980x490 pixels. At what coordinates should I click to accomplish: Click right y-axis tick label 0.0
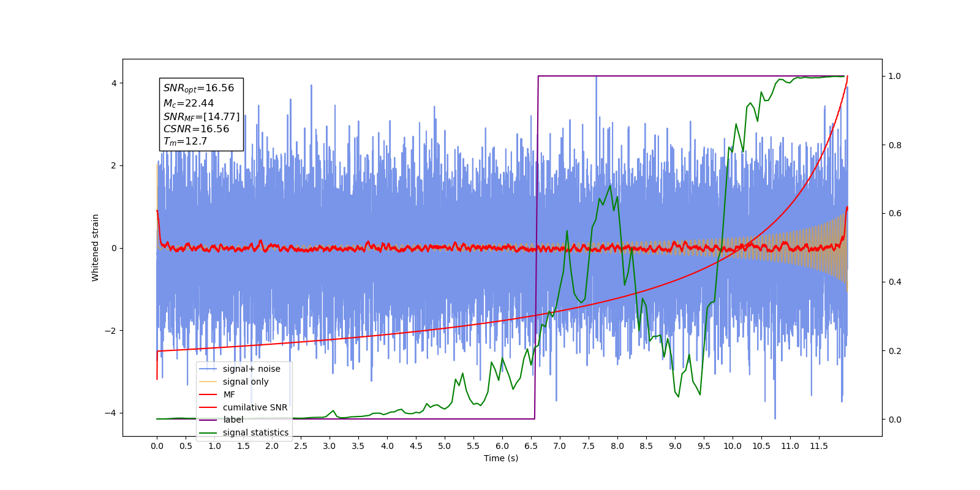(895, 420)
